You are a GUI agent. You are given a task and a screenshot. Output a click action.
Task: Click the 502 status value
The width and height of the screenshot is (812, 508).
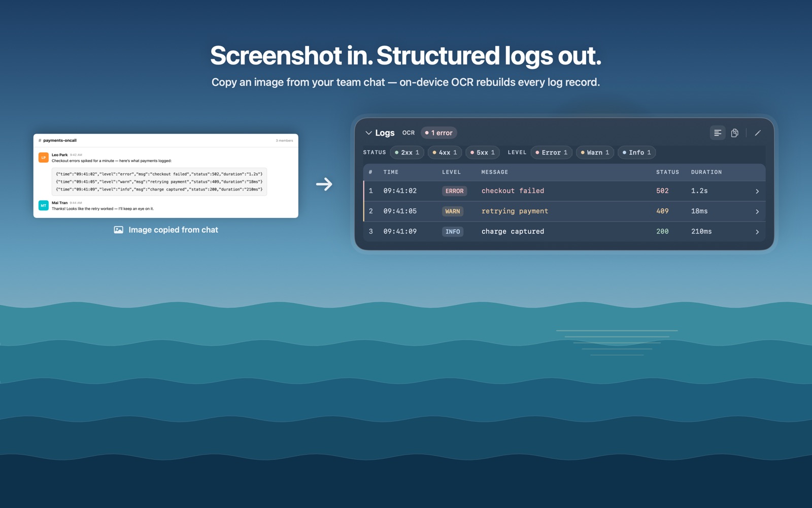pos(662,191)
